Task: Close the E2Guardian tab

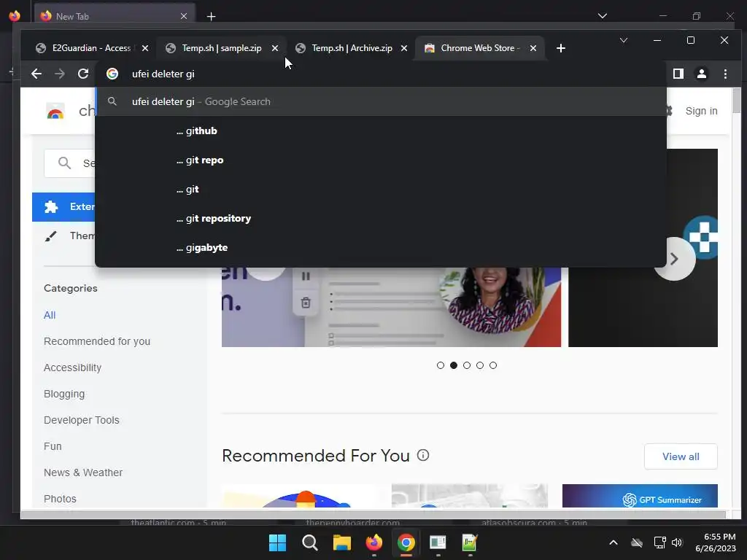Action: click(x=145, y=48)
